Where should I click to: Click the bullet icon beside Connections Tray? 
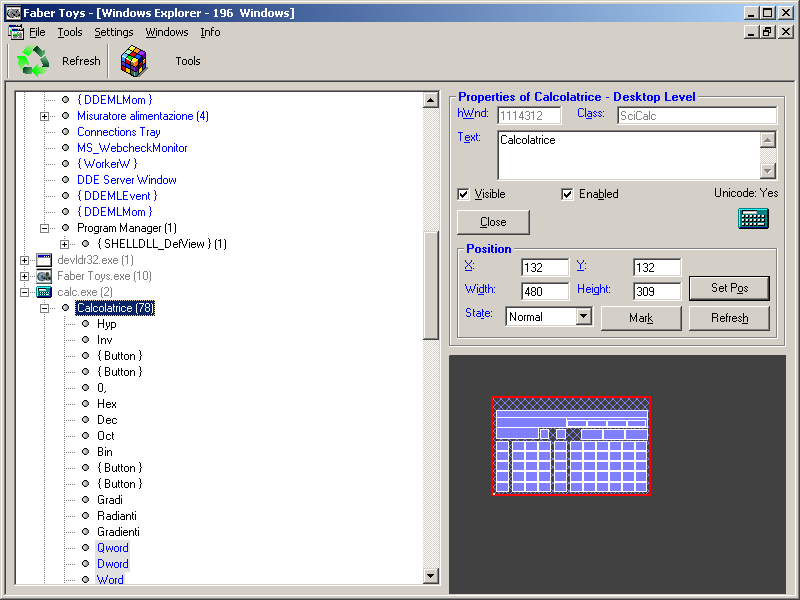[65, 132]
